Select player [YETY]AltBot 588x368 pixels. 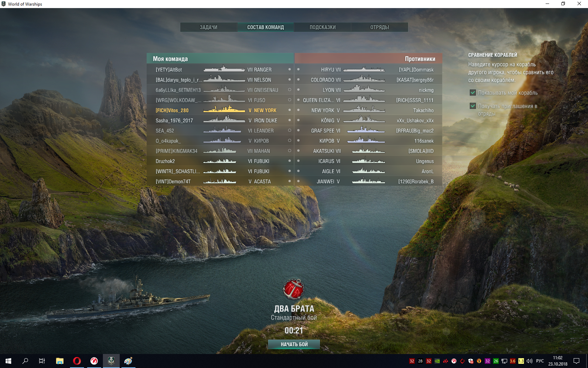[169, 70]
